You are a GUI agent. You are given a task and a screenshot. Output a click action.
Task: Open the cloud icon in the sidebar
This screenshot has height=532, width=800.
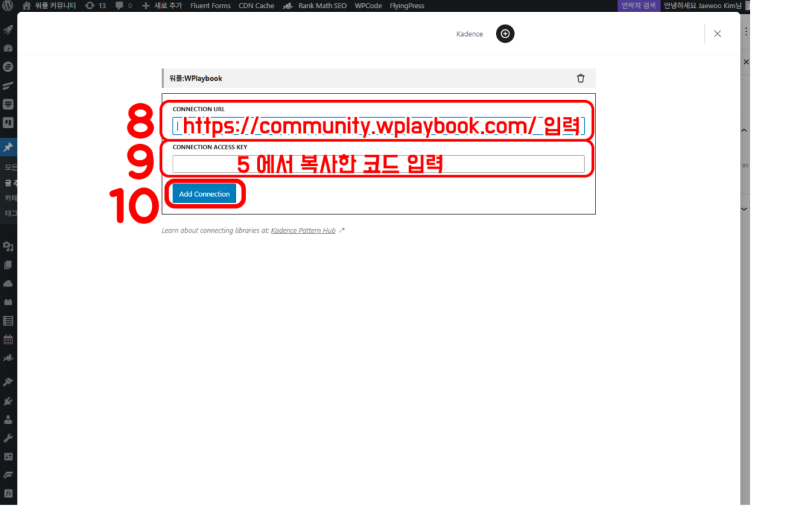8,283
